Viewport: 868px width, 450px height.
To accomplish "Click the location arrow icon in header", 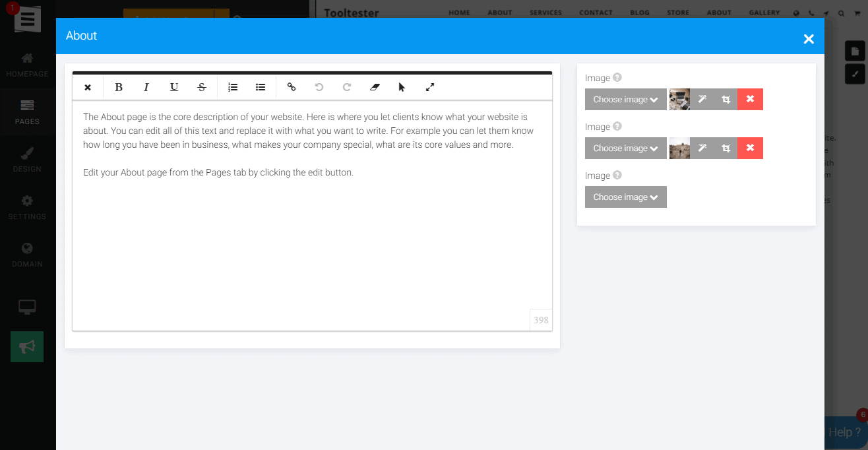I will [826, 13].
